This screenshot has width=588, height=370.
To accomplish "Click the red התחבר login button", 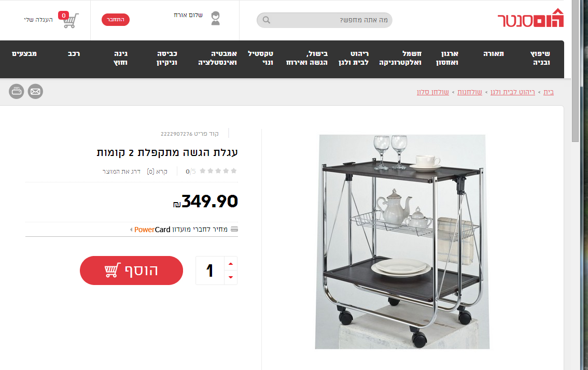I will pyautogui.click(x=116, y=20).
